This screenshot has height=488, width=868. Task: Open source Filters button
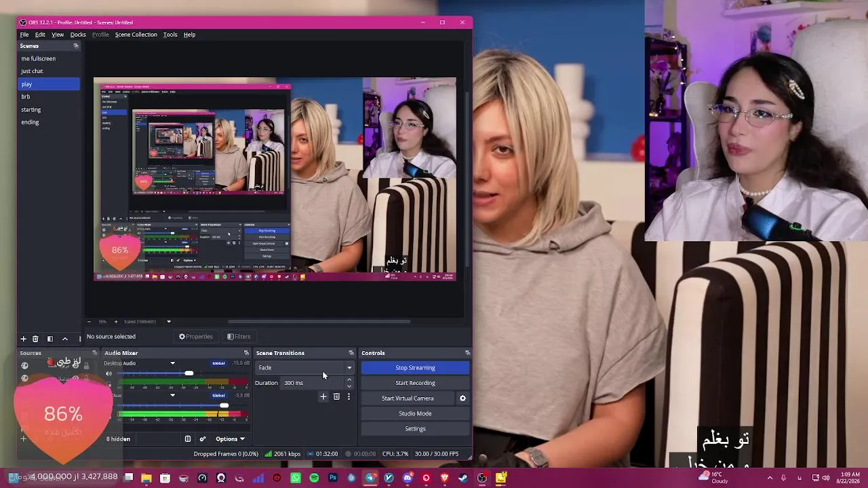click(x=239, y=337)
